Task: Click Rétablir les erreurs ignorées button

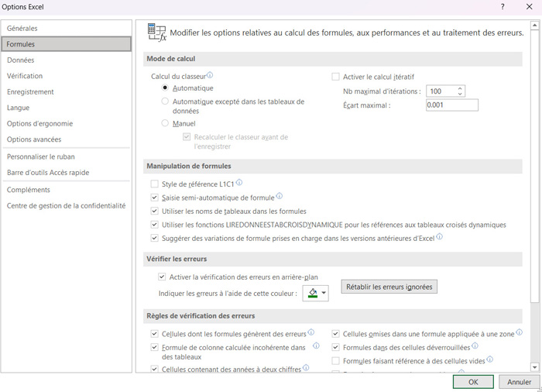Action: [389, 287]
